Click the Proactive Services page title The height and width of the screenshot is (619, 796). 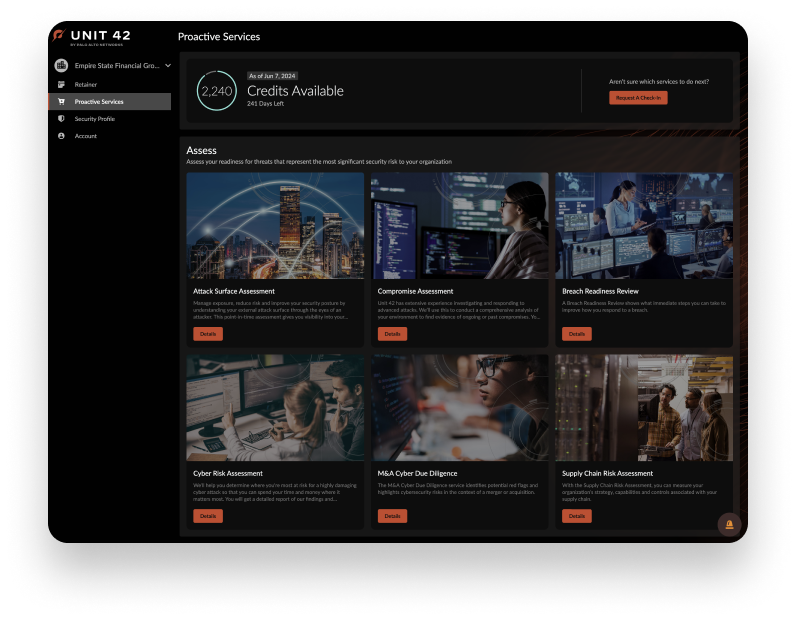pyautogui.click(x=219, y=37)
